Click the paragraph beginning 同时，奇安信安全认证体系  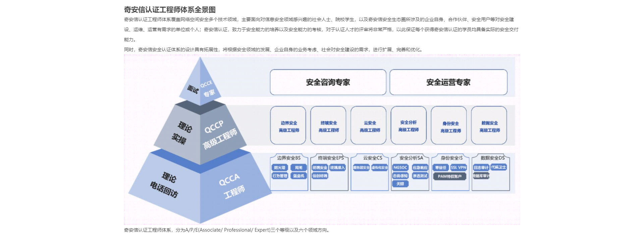pyautogui.click(x=274, y=50)
